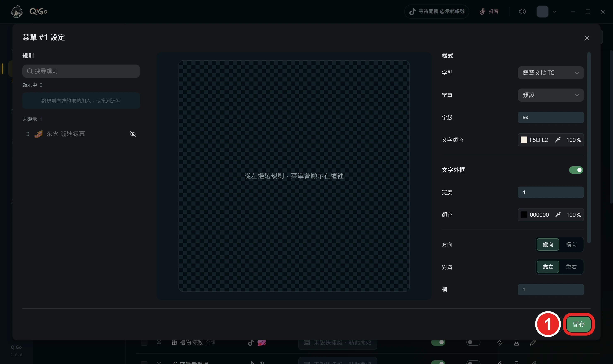Click the lightning bolt icon in the 禮物特效 row

(500, 343)
